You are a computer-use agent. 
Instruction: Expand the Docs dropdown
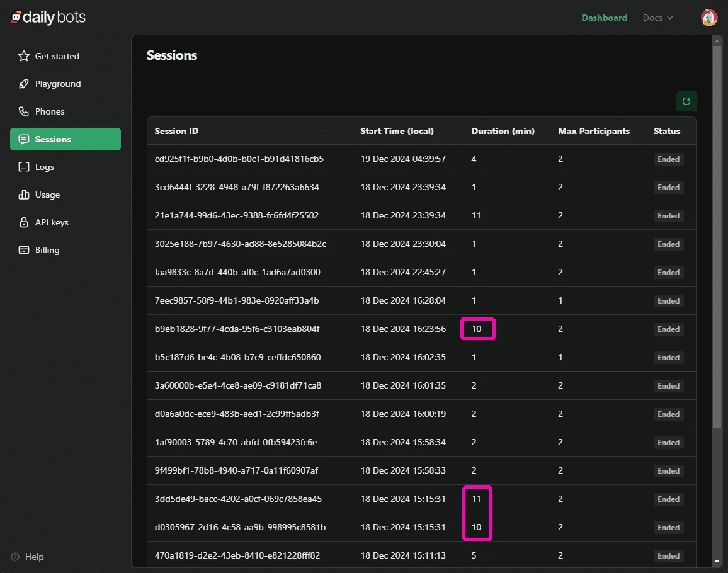click(x=657, y=18)
